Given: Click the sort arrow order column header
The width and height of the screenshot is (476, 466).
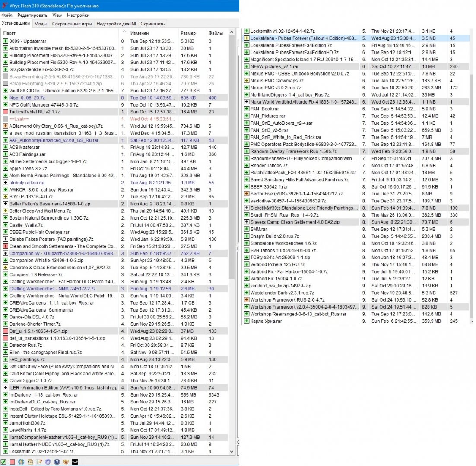Looking at the screenshot, I should click(124, 33).
